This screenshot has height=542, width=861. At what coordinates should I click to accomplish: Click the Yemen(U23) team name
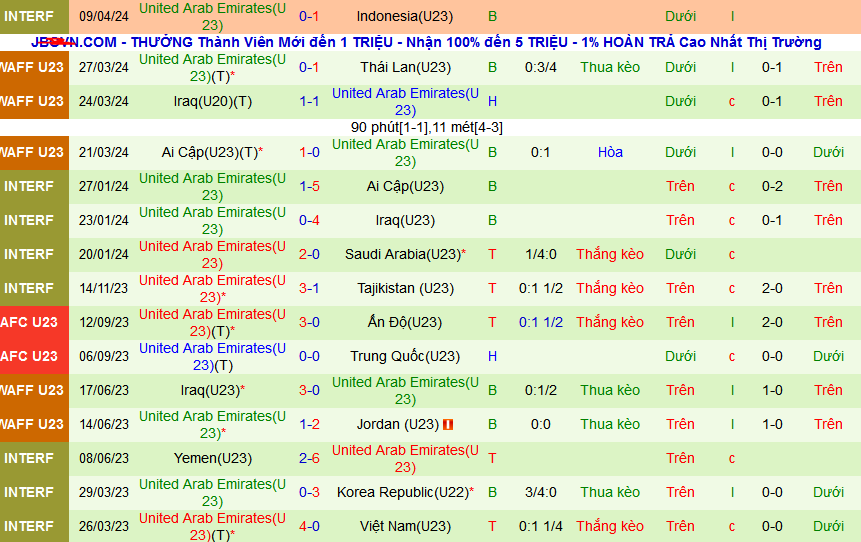[x=212, y=458]
